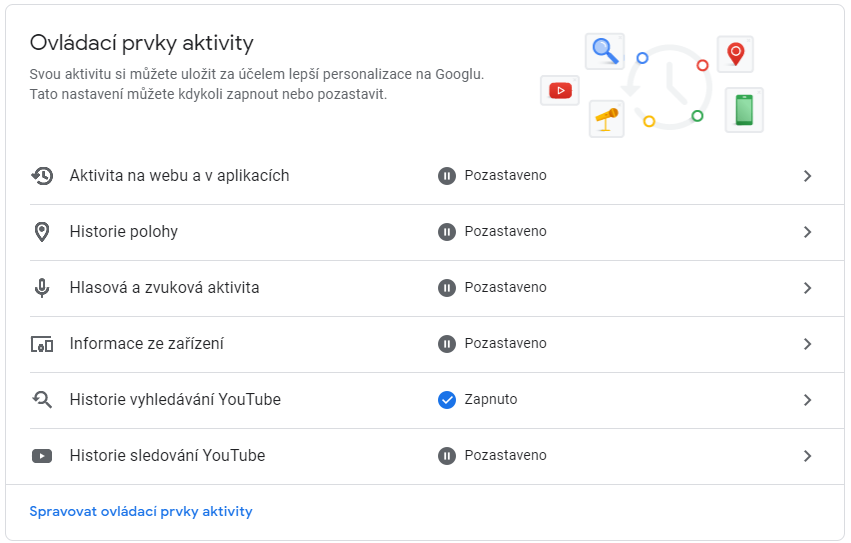Click the microphone icon for Hlasová a zvuková aktivita
The width and height of the screenshot is (851, 543).
coord(42,288)
